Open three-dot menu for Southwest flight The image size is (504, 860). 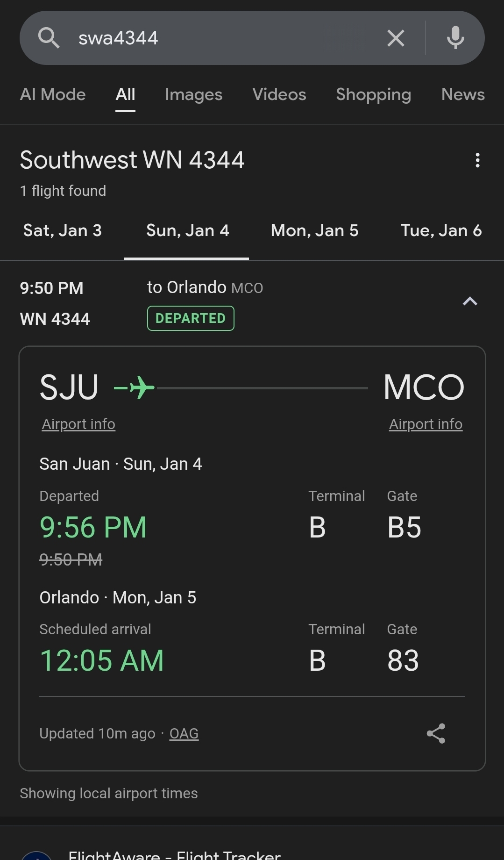coord(477,160)
